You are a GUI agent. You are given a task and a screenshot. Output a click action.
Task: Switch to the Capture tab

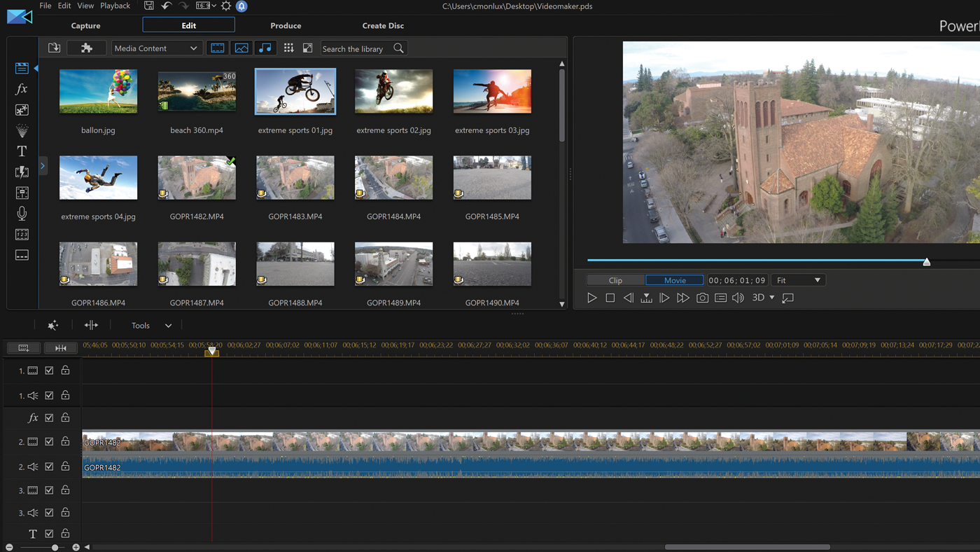coord(86,25)
